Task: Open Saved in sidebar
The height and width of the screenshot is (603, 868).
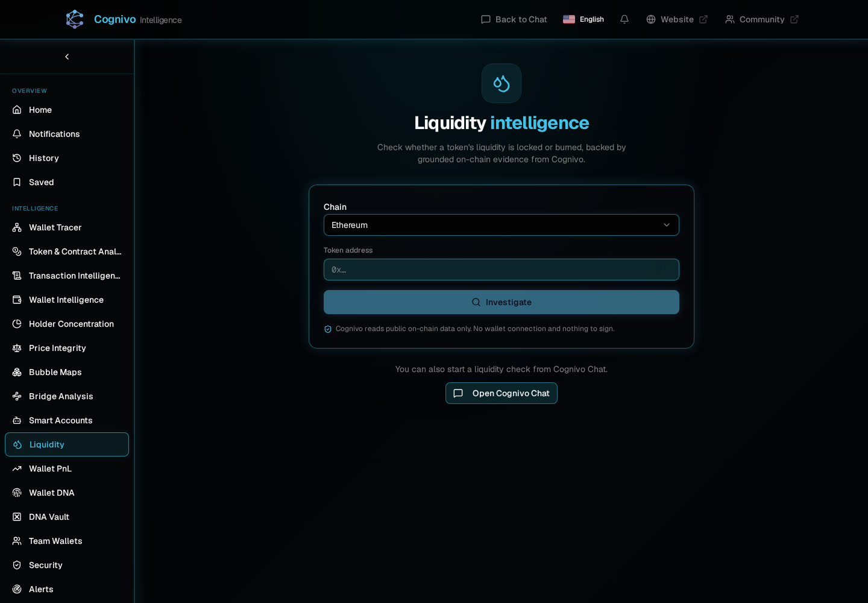Action: coord(67,182)
